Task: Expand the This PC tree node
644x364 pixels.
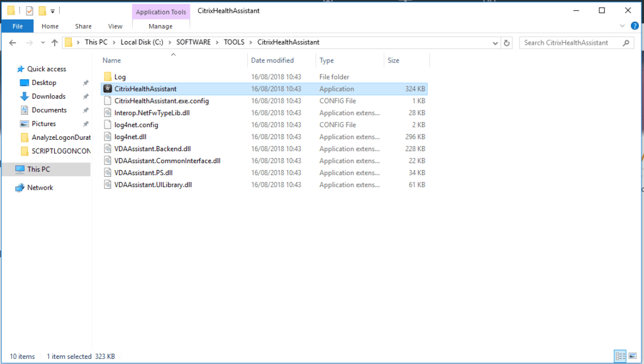Action: 9,169
